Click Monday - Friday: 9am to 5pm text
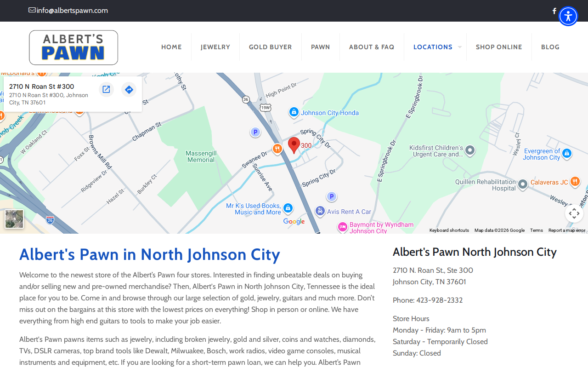Screen dimensions: 588x368 439,330
